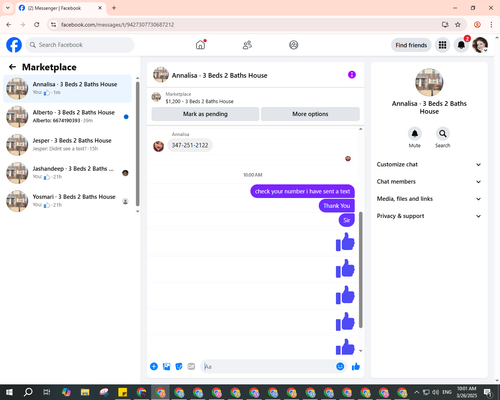This screenshot has width=500, height=400.
Task: Expand Privacy & support section
Action: [x=429, y=216]
